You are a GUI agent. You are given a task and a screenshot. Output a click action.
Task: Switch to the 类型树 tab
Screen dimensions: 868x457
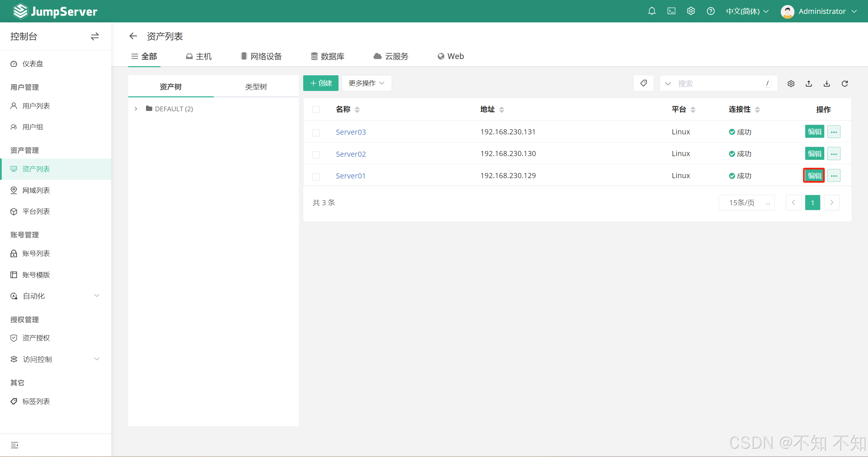pyautogui.click(x=256, y=87)
